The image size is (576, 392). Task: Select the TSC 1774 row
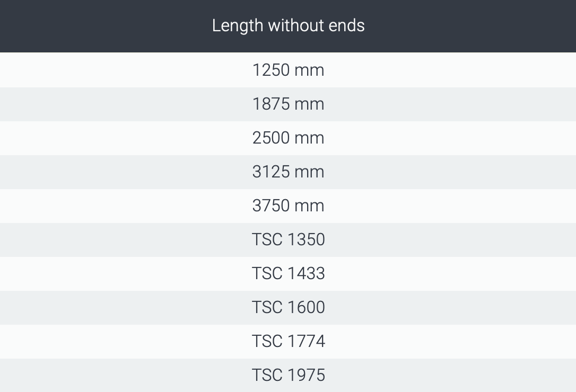(288, 341)
